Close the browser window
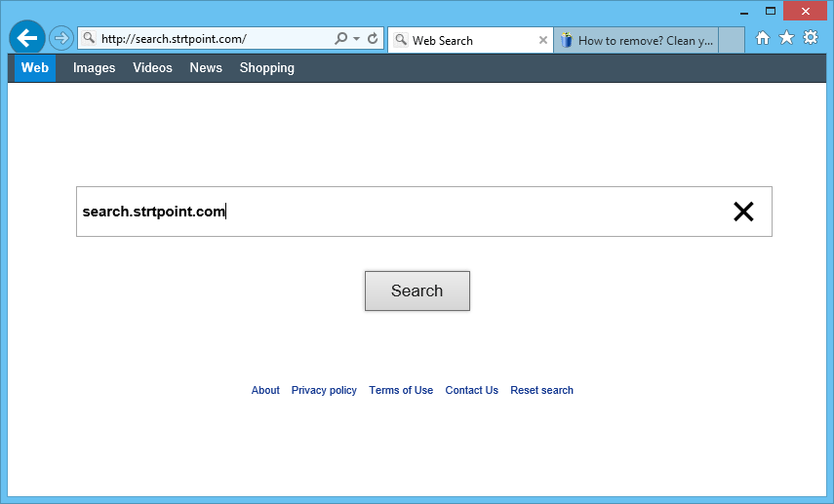834x504 pixels. (x=806, y=11)
